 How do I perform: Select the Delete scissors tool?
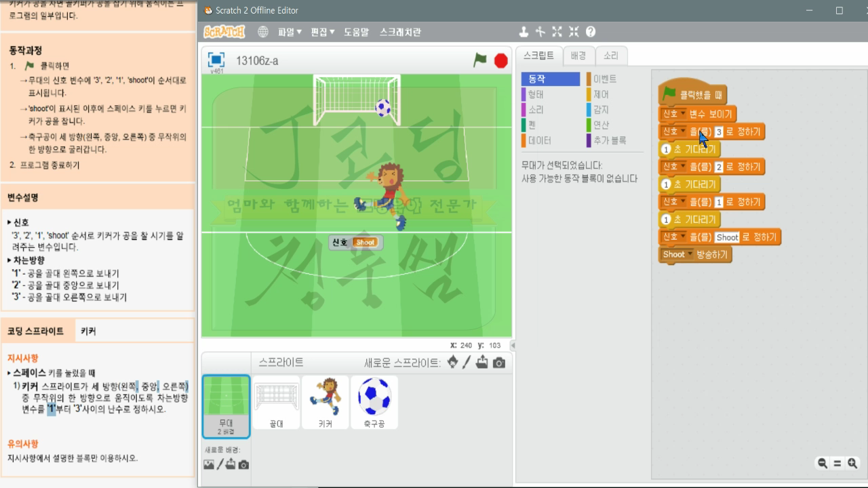pyautogui.click(x=540, y=32)
